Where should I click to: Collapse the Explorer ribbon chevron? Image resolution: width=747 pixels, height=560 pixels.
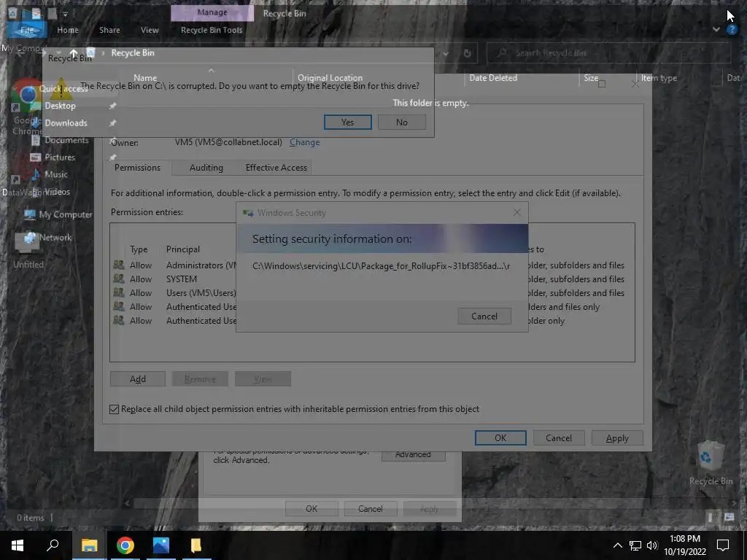716,29
